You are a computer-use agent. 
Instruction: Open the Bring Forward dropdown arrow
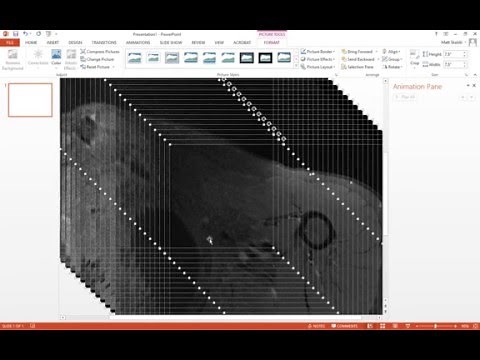377,52
